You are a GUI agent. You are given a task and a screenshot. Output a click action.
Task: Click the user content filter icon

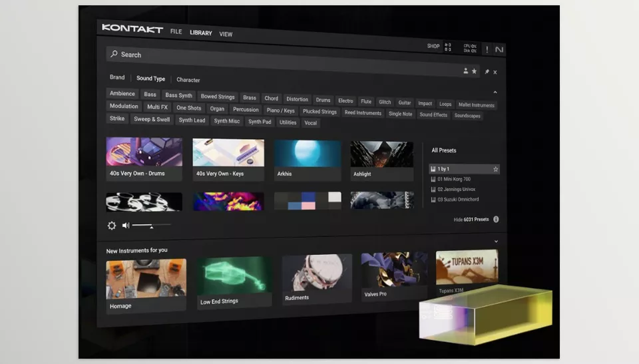point(466,71)
